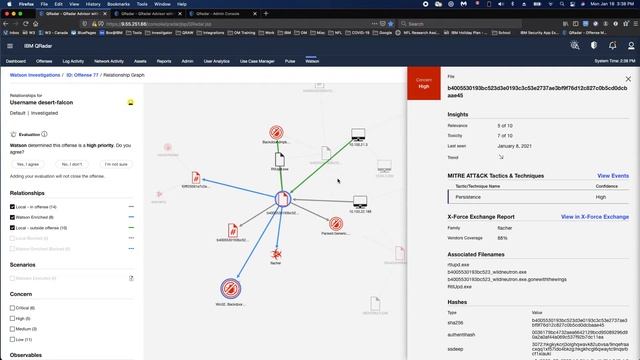This screenshot has width=640, height=360.
Task: Select the exe file node below the Backdoor node
Action: [280, 160]
